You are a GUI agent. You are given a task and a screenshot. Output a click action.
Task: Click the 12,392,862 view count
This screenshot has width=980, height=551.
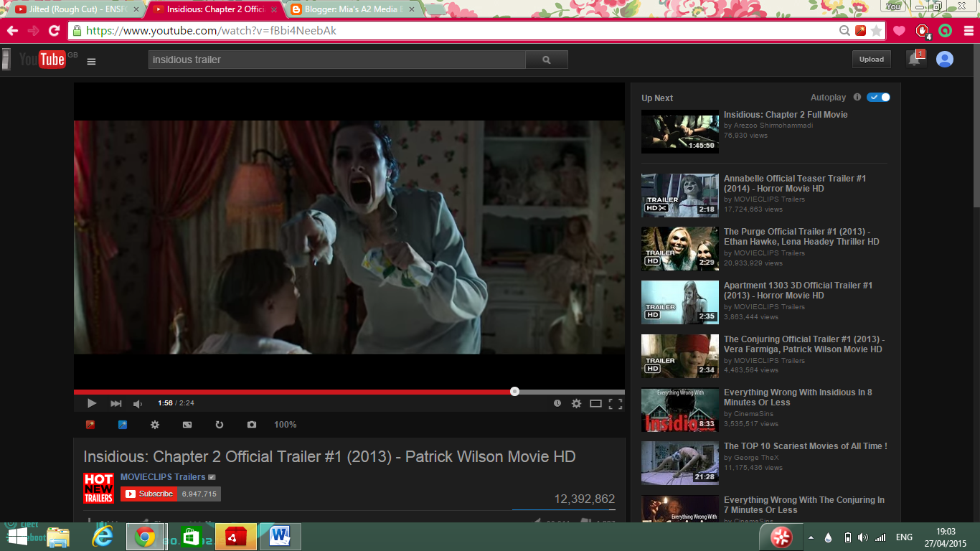tap(584, 499)
